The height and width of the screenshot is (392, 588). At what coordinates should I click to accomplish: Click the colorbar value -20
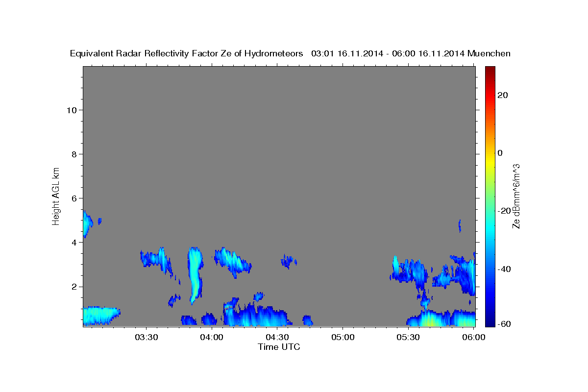click(x=505, y=211)
